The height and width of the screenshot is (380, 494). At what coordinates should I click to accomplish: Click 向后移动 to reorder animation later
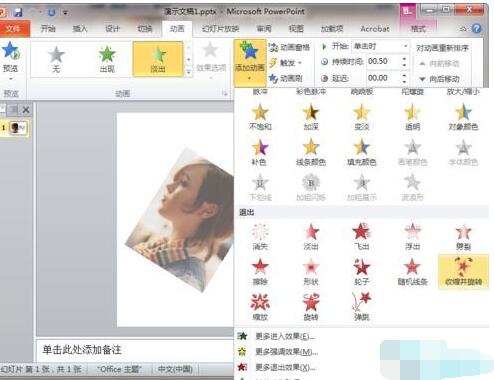[440, 79]
